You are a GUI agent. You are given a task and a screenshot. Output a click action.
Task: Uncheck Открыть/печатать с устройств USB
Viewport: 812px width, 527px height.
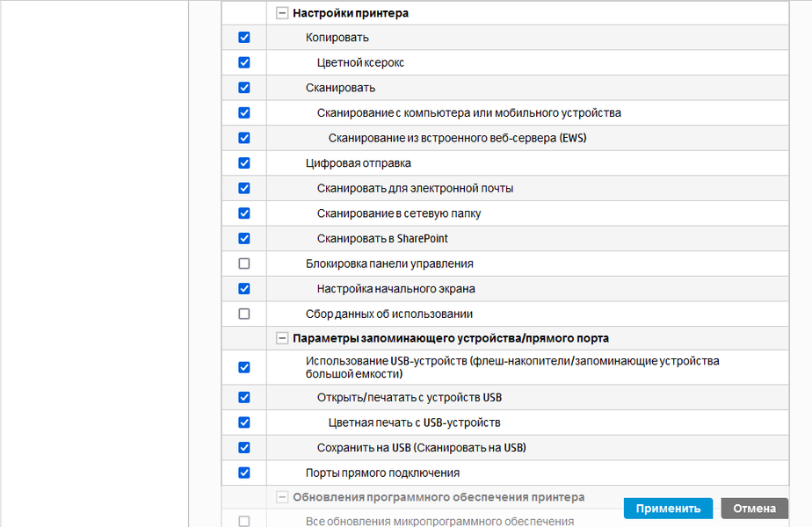tap(244, 397)
